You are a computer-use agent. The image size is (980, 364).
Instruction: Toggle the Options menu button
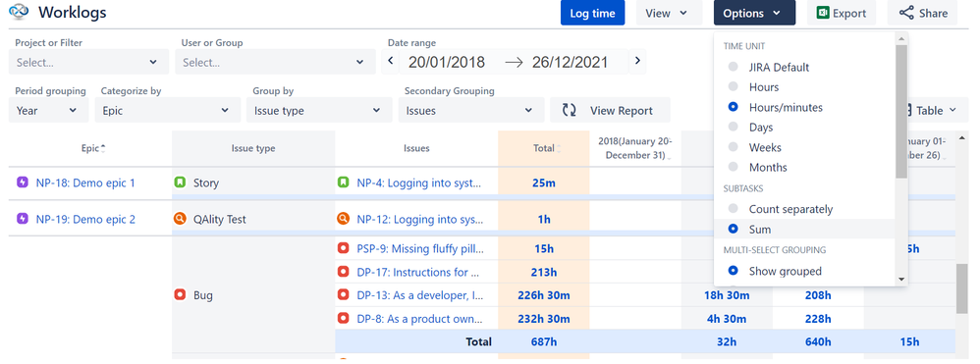[x=754, y=13]
